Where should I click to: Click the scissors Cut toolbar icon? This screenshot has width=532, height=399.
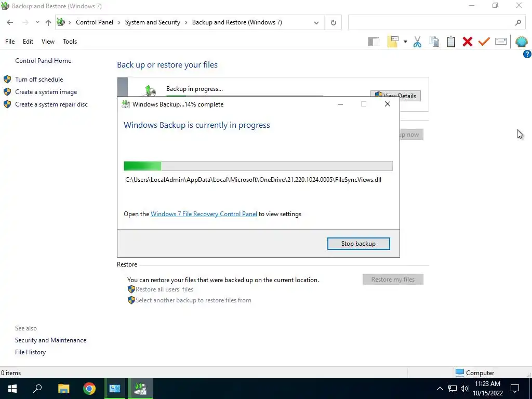pos(417,42)
